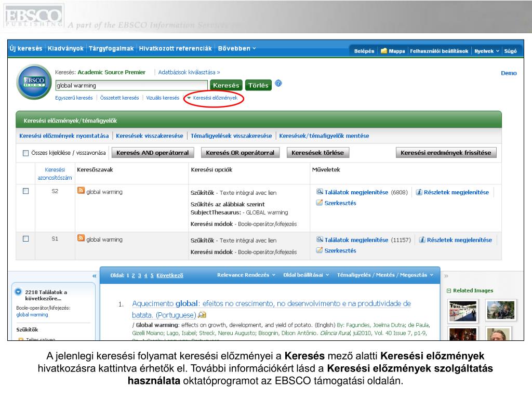Viewport: 532px width, 399px height.
Task: Collapse the Keresési előzmények expander link
Action: (x=212, y=98)
